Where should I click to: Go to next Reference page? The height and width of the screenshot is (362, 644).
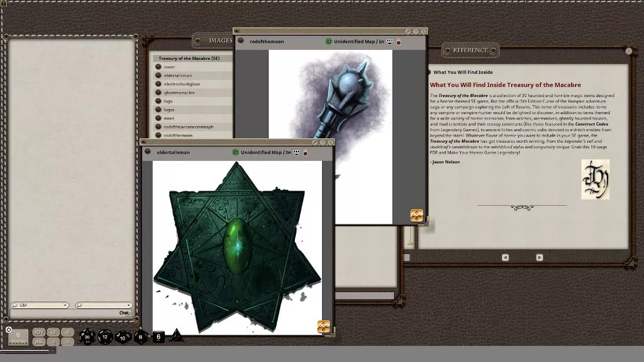539,257
